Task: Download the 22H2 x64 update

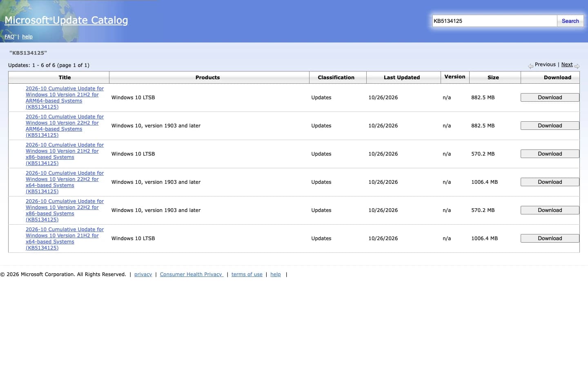Action: [x=550, y=182]
